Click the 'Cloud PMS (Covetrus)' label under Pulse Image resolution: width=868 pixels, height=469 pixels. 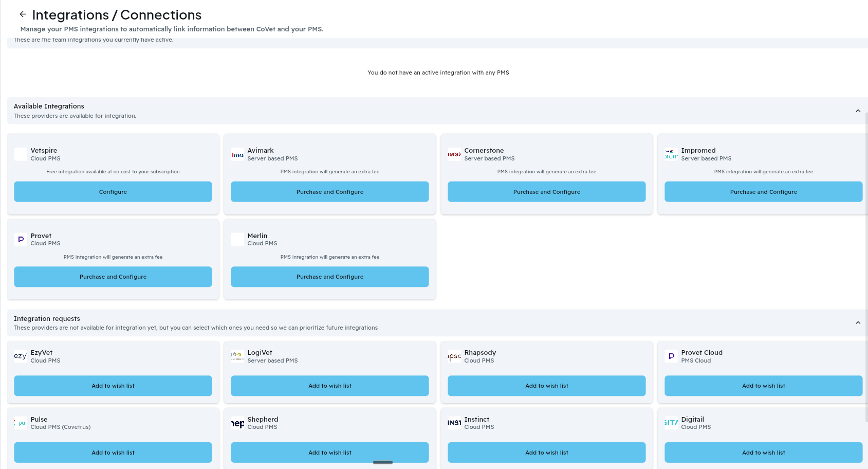point(61,427)
